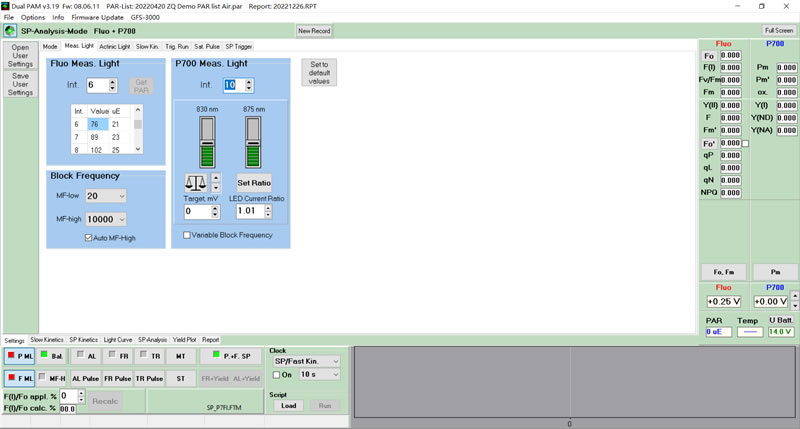Check the Clock On checkbox
Viewport: 800px width, 429px height.
click(x=277, y=375)
